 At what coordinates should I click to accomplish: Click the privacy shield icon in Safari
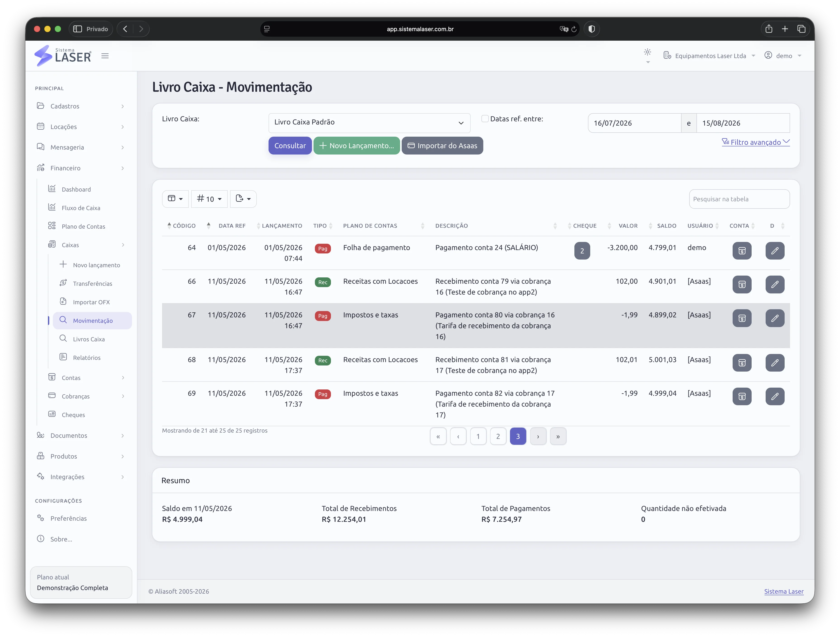[591, 29]
